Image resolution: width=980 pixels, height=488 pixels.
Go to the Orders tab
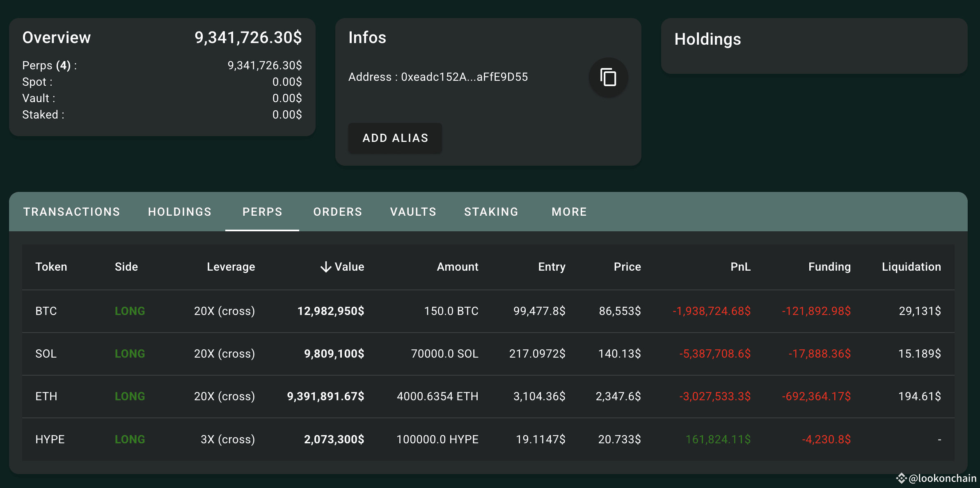click(338, 212)
